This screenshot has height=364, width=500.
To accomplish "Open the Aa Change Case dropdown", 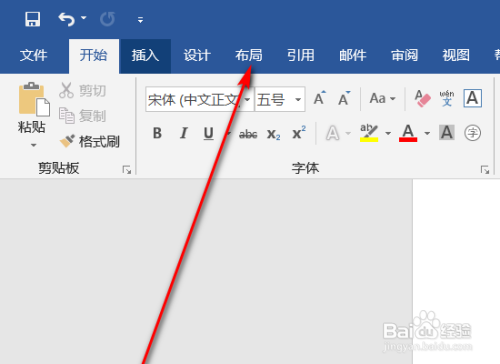I will pos(382,99).
